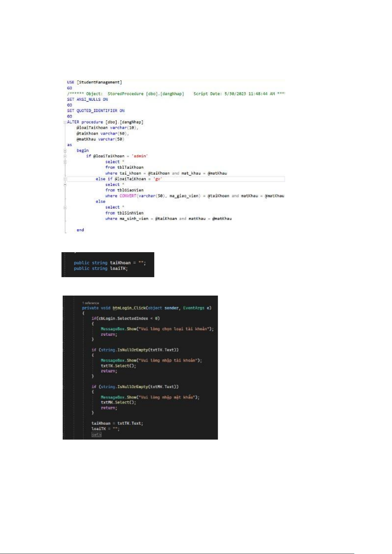
Task: Collapse the ALTER procedure code block
Action: click(x=65, y=122)
